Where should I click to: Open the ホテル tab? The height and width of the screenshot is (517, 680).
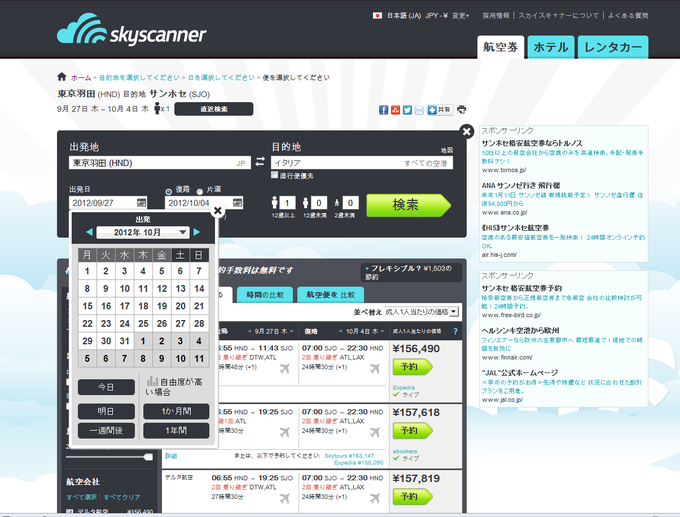pyautogui.click(x=551, y=47)
